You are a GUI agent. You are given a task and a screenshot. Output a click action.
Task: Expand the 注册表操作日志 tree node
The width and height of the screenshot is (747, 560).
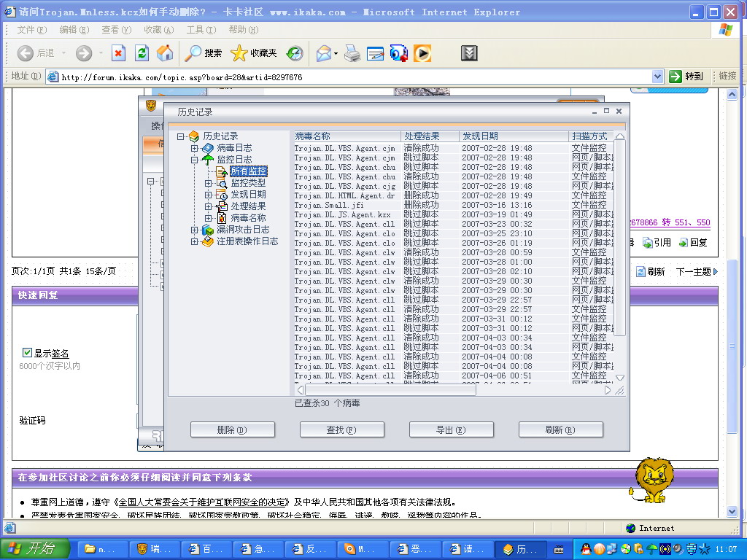coord(195,241)
